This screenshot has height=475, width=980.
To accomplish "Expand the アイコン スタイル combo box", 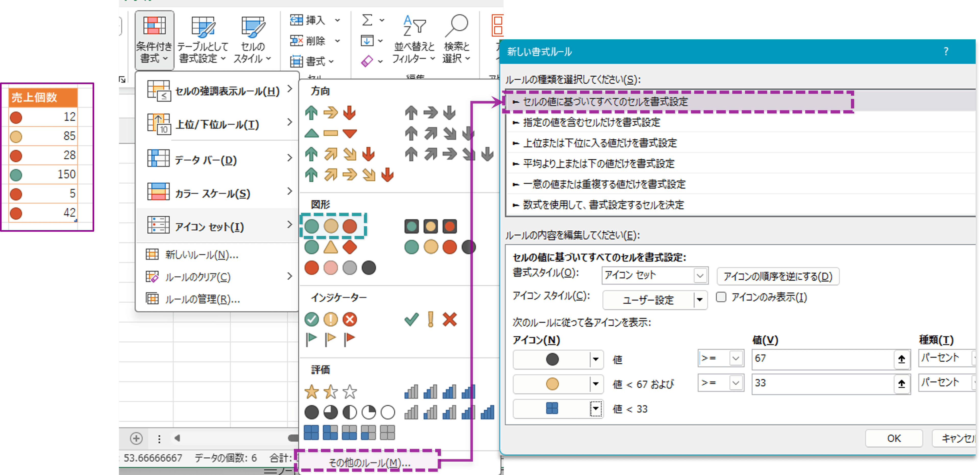I will (x=700, y=300).
